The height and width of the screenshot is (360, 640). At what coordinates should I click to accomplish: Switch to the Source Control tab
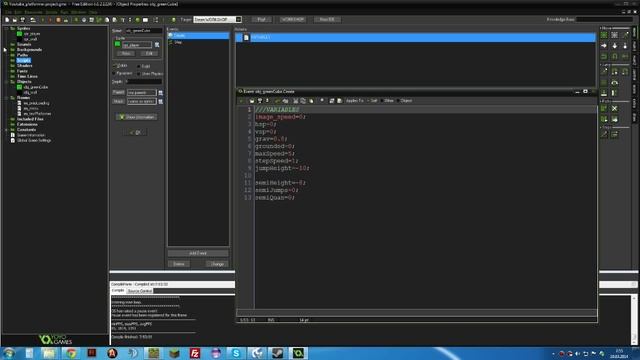140,291
